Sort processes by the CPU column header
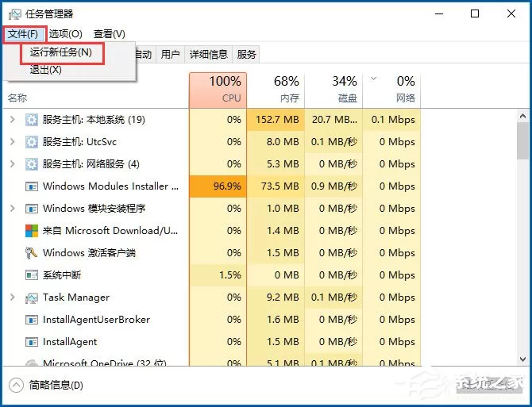The image size is (532, 407). point(218,90)
